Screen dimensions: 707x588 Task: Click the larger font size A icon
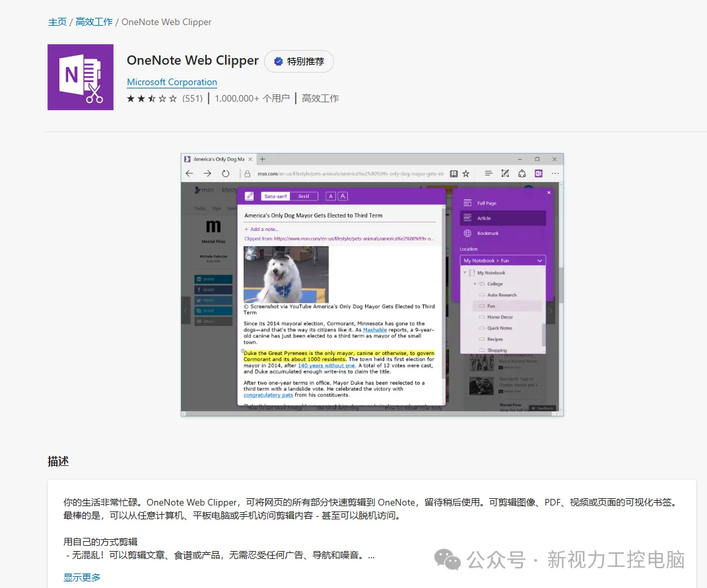[x=343, y=196]
